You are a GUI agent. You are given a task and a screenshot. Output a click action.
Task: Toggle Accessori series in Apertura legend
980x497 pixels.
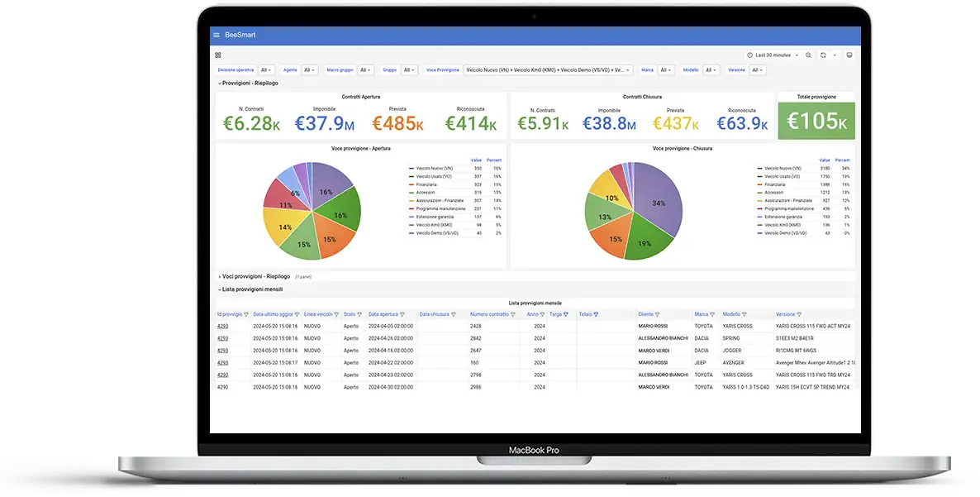tap(426, 193)
